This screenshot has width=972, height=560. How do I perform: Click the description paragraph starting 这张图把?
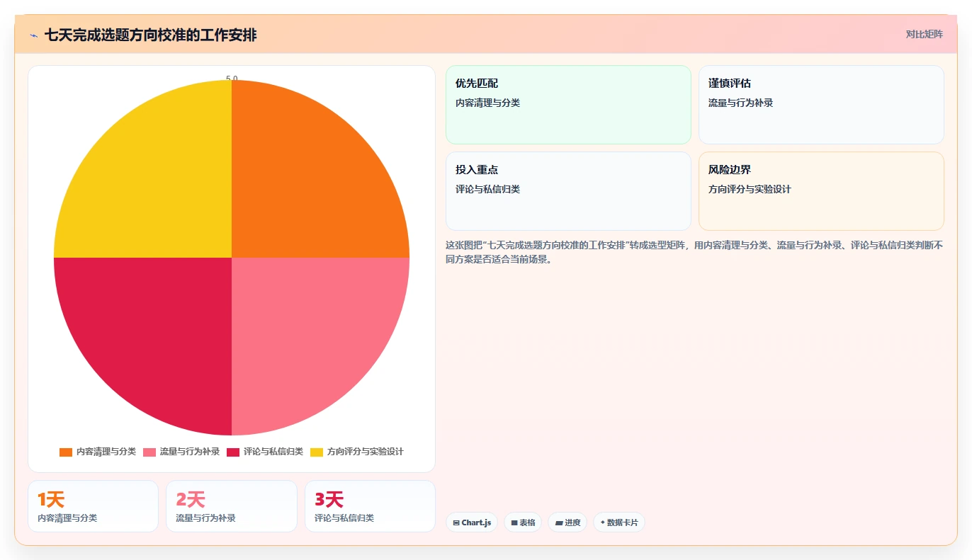[694, 252]
